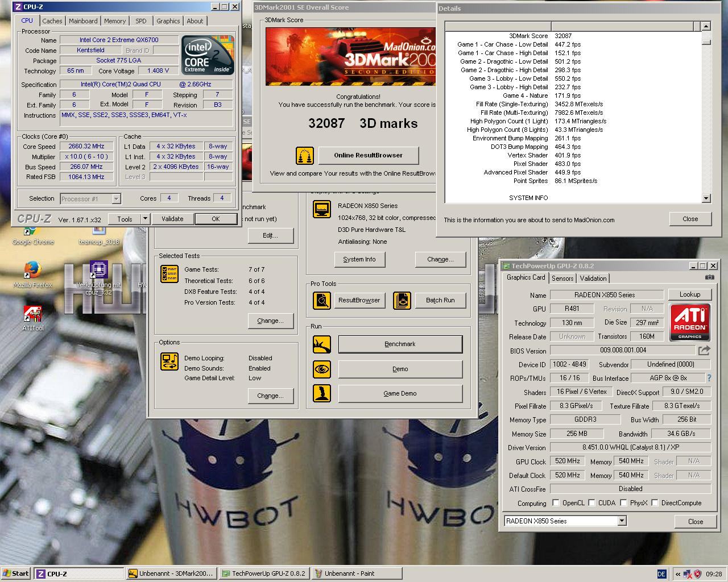Image resolution: width=728 pixels, height=582 pixels.
Task: Click the CPU-Z Name field Core 2 Extreme QX6700
Action: click(x=119, y=40)
